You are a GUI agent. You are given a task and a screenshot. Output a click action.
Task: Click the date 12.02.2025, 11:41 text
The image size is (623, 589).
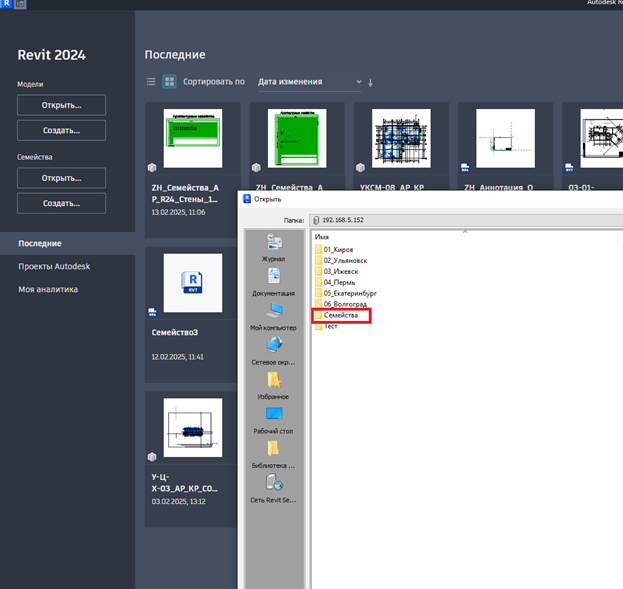pos(178,357)
